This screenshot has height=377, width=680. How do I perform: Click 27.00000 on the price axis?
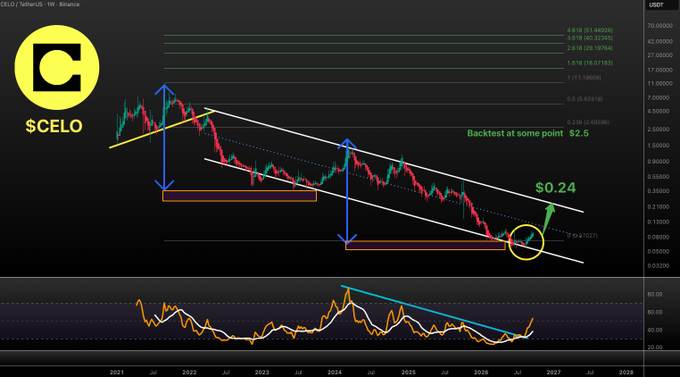[x=660, y=56]
